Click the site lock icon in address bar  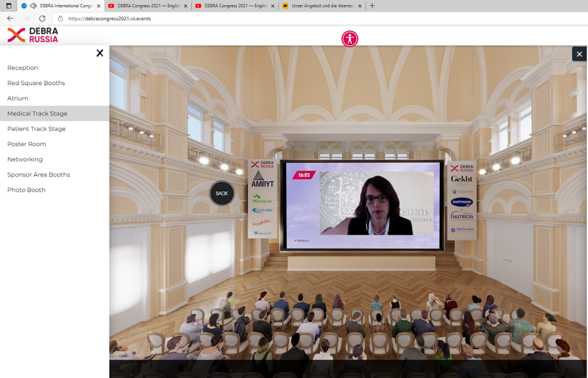click(60, 18)
